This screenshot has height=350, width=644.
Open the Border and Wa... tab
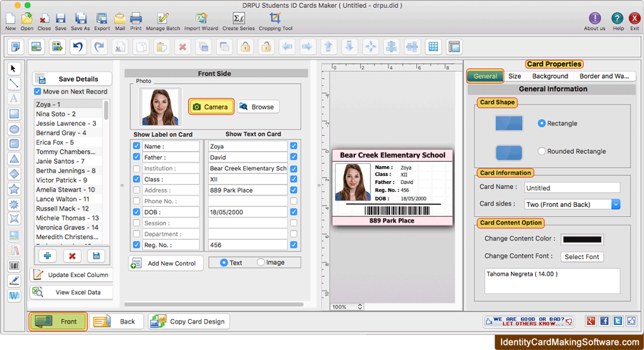(604, 77)
